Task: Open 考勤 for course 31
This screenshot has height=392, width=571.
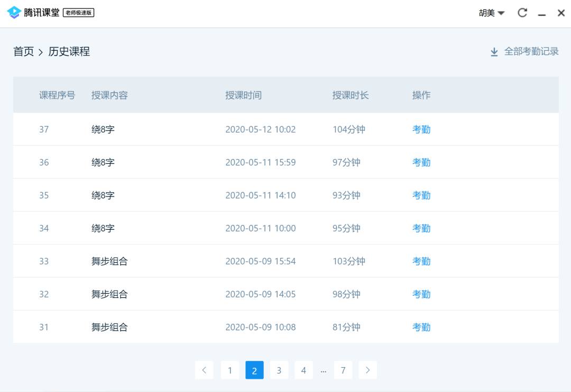Action: 421,327
